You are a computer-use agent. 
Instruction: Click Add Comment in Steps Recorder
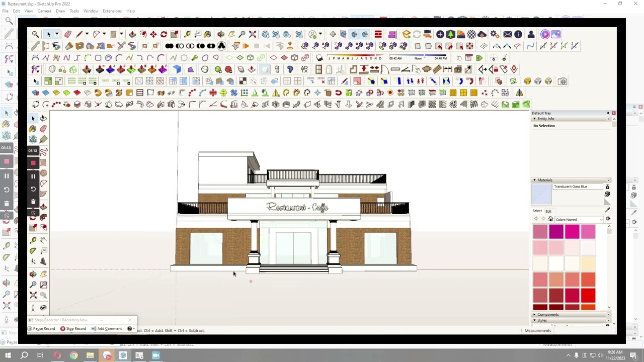click(107, 328)
